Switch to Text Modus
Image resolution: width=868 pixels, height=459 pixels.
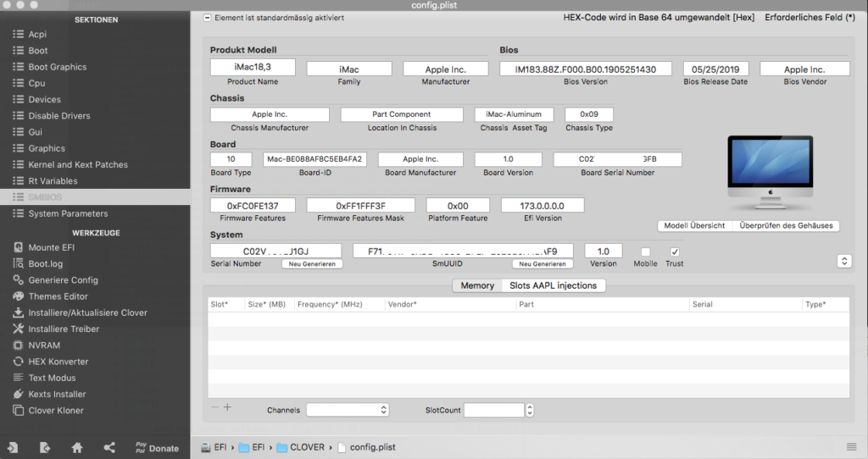coord(95,378)
